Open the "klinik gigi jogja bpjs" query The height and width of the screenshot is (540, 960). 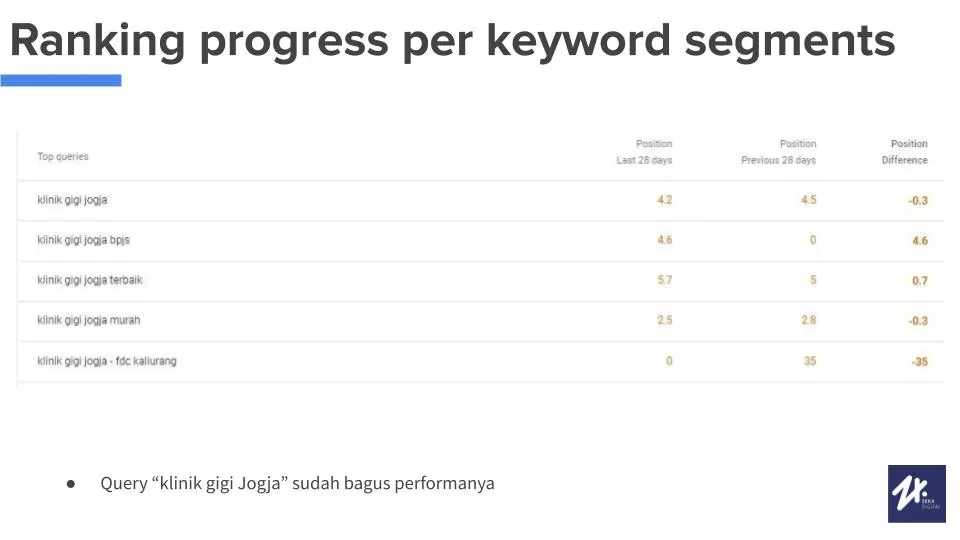(x=83, y=240)
